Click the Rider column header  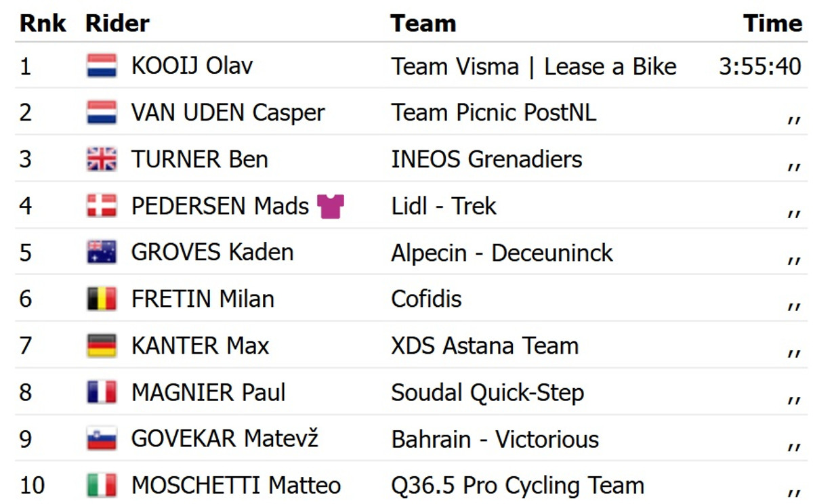tap(117, 23)
